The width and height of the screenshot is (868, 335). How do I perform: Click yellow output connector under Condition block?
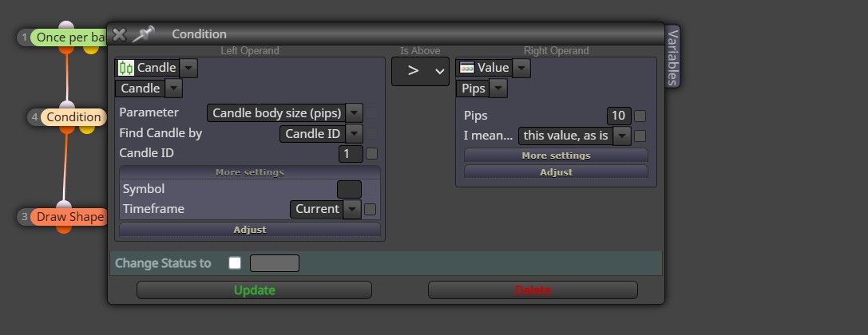coord(86,129)
